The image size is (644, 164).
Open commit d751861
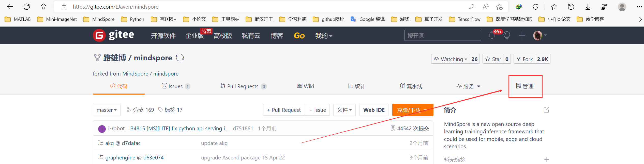coord(243,128)
